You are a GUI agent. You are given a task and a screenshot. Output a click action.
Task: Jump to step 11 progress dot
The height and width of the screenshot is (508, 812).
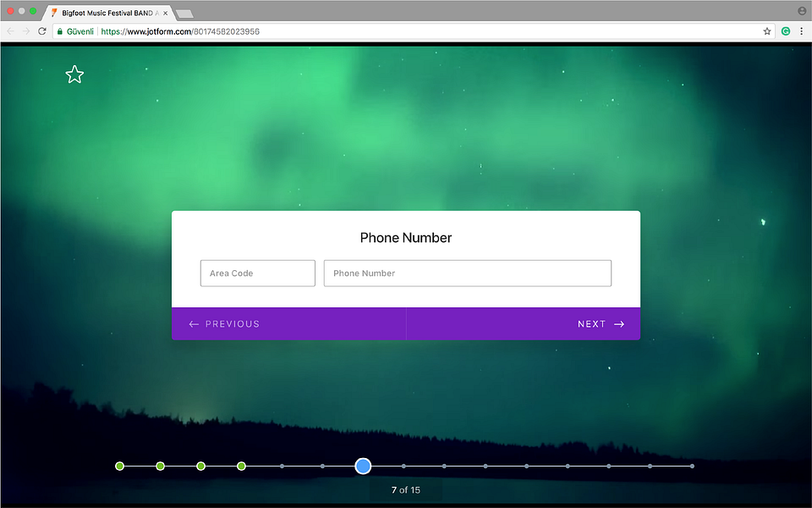point(526,466)
